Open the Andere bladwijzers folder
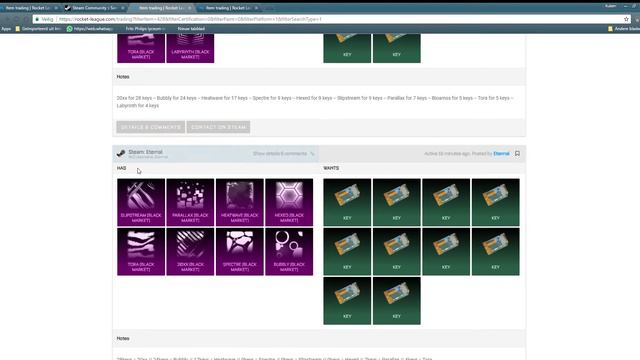The height and width of the screenshot is (360, 640). click(x=624, y=29)
